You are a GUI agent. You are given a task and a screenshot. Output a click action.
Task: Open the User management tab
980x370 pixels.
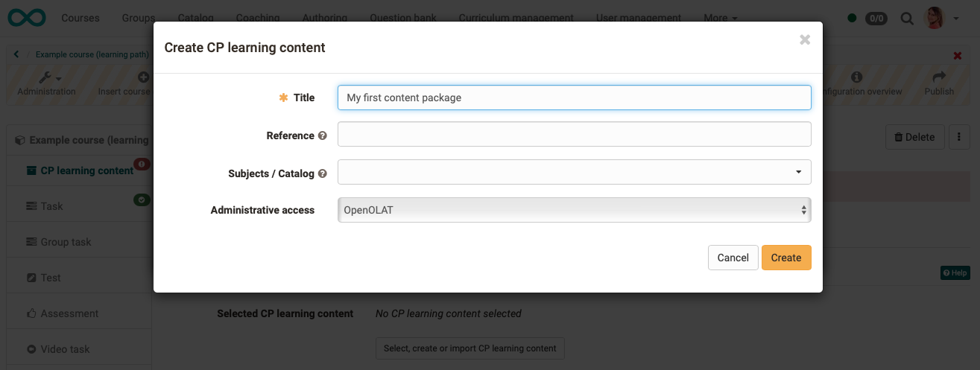tap(639, 18)
